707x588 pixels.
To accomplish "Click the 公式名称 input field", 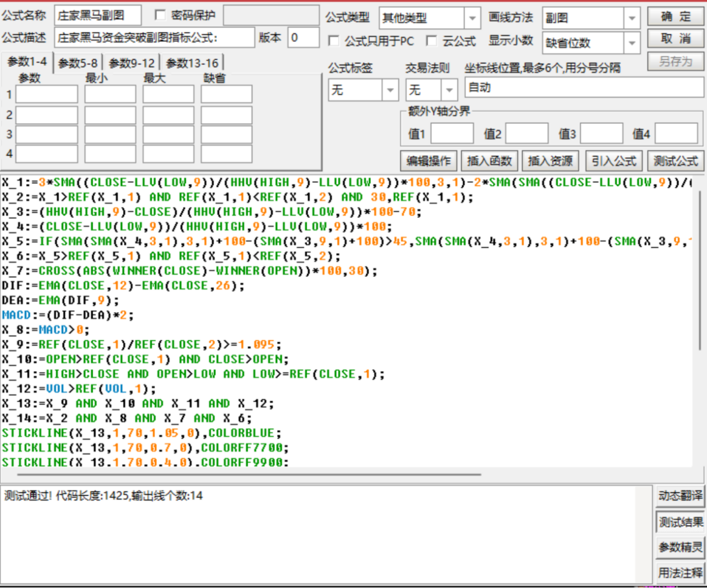I will coord(98,16).
